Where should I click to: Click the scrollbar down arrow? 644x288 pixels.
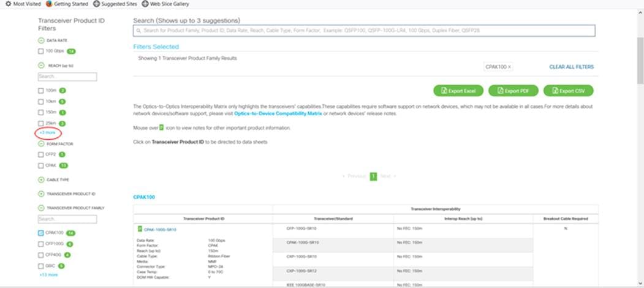click(640, 284)
